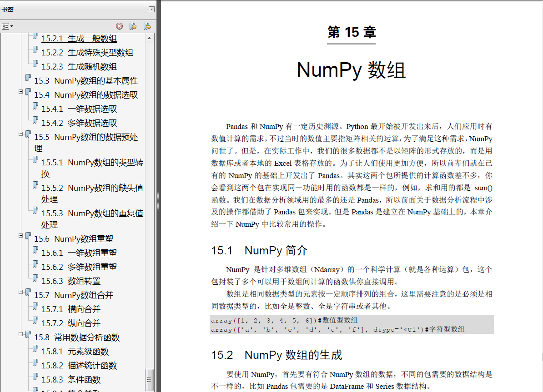Open bookmark 15.7.1 横向合并

71,309
